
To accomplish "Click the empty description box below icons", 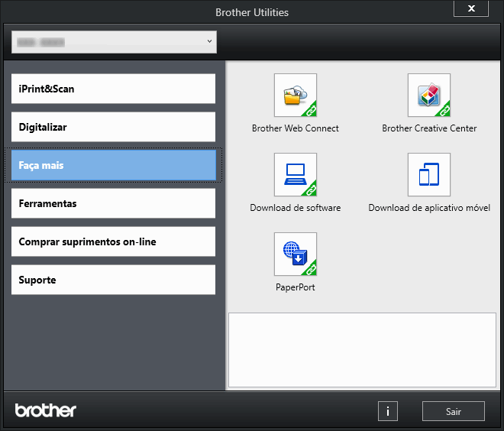I will (362, 350).
